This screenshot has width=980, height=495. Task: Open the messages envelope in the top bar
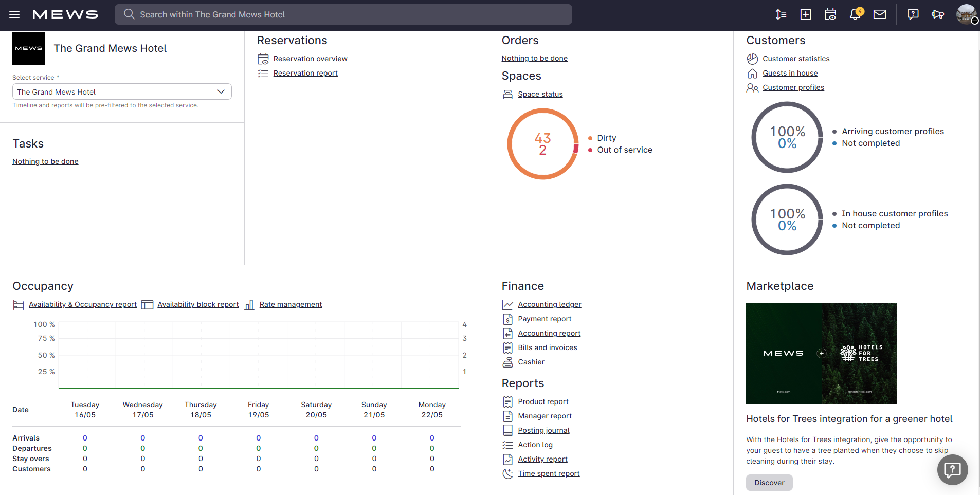tap(880, 14)
